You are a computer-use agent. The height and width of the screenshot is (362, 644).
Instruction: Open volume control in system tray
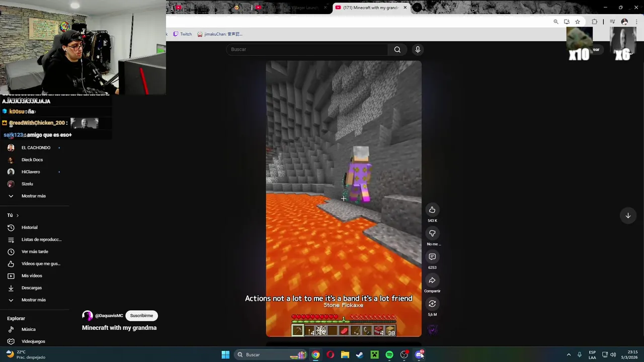613,354
